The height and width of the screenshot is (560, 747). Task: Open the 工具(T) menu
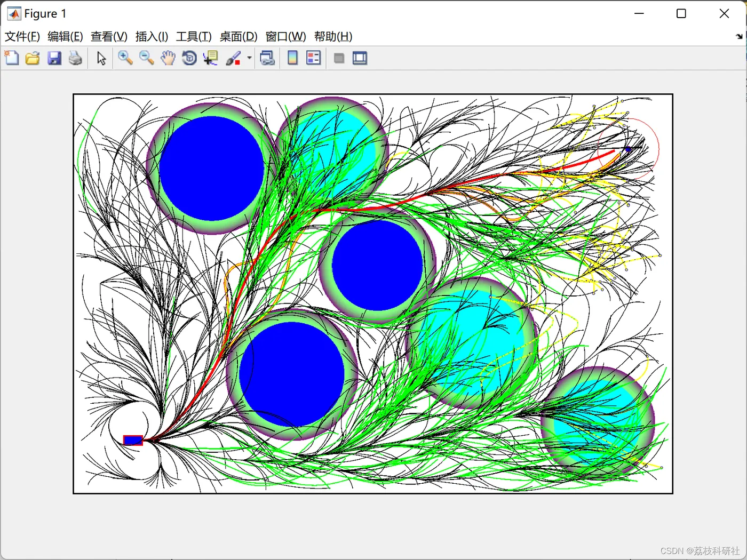[x=194, y=36]
